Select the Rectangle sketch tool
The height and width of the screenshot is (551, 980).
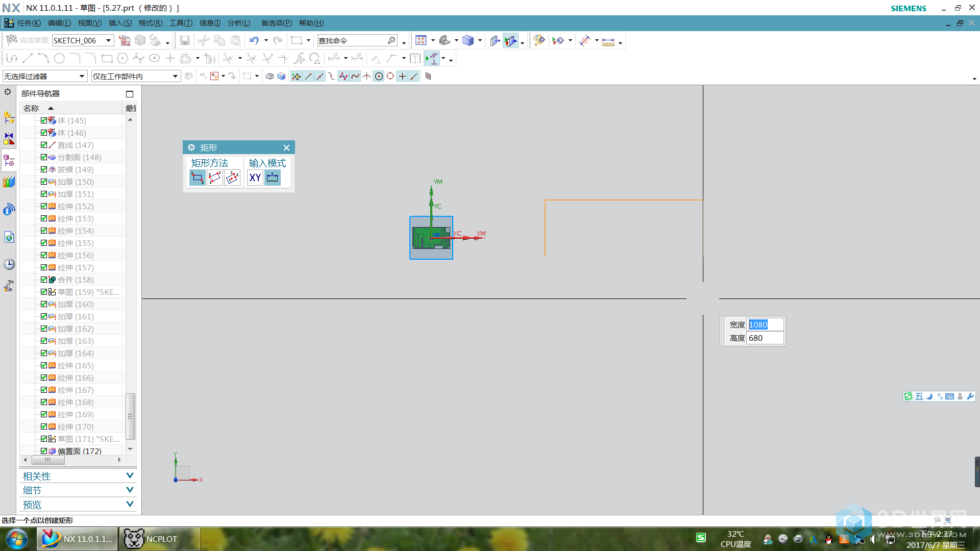coord(107,58)
